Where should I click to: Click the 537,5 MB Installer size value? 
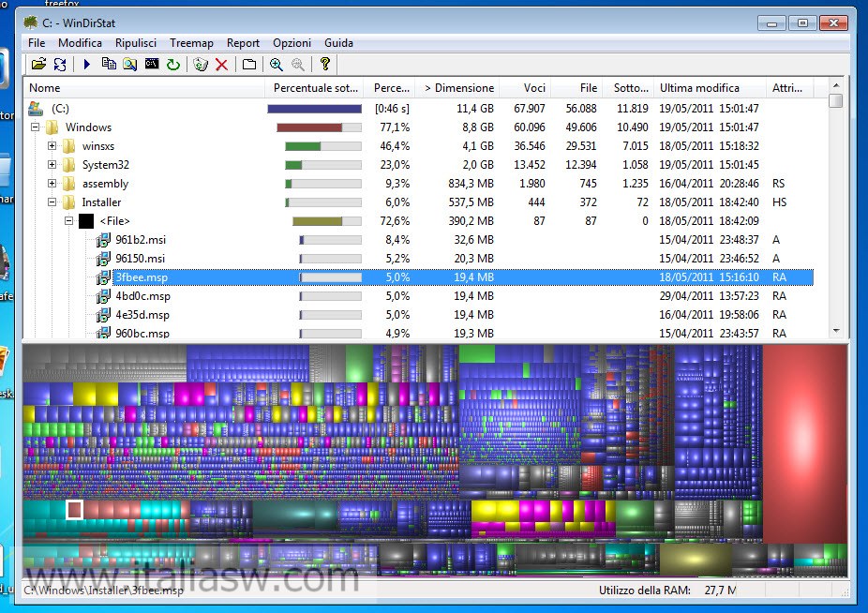pos(471,202)
